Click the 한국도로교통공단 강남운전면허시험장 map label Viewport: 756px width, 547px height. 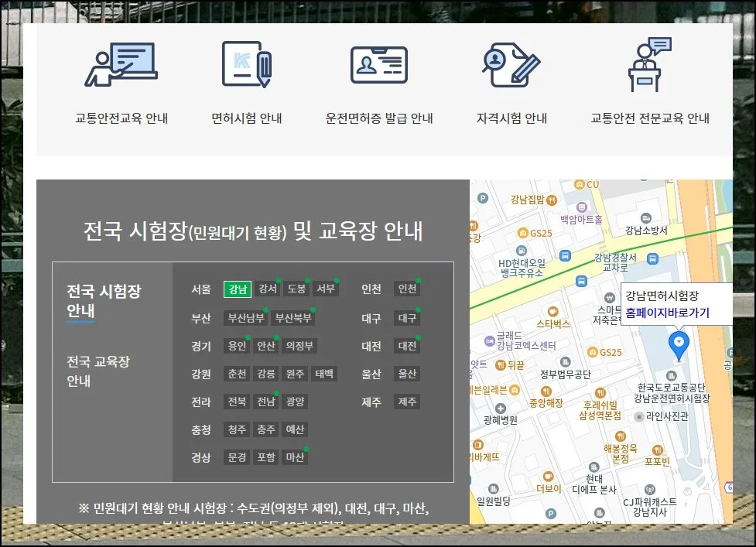671,393
